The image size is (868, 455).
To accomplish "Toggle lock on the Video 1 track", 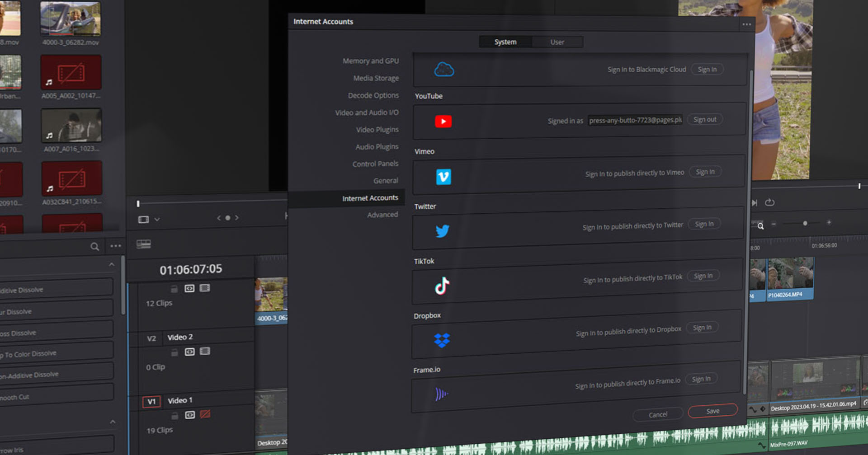I will click(x=175, y=416).
